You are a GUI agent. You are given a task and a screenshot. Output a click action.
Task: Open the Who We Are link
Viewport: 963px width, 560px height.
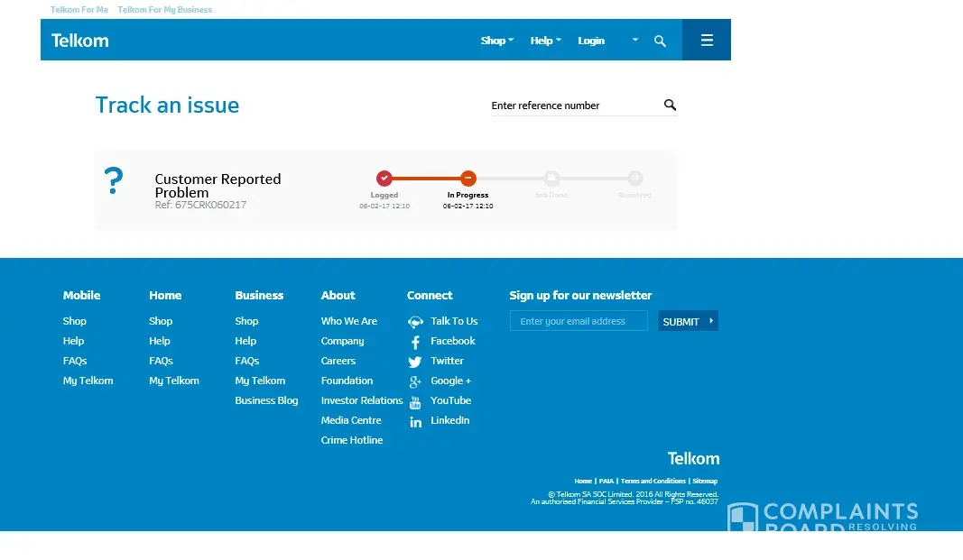click(349, 321)
